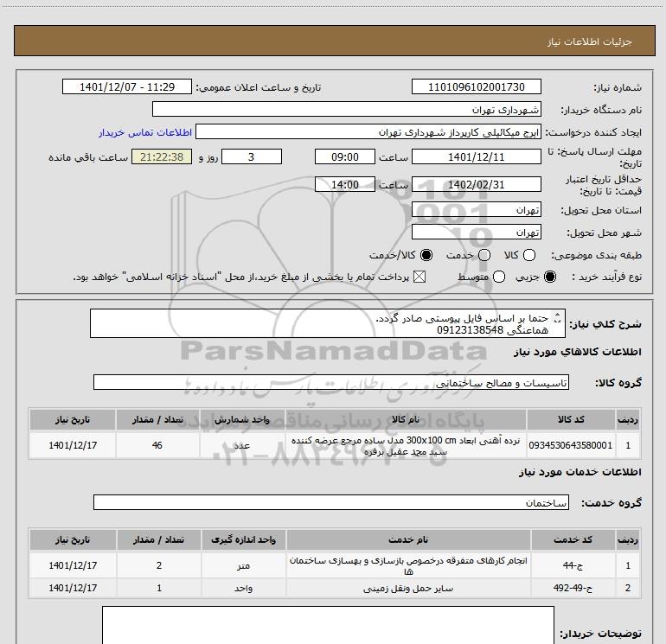Viewport: 666px width, 644px height.
Task: Click the نام خدمت column header
Action: point(408,539)
